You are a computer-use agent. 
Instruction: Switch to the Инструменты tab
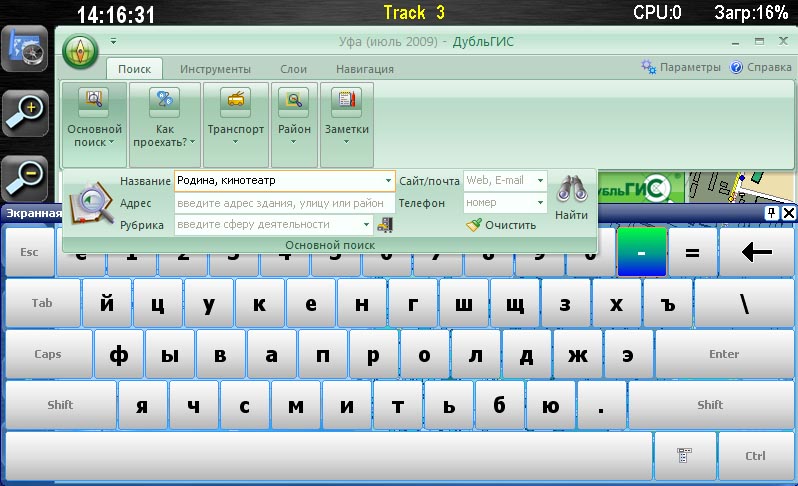pos(215,69)
